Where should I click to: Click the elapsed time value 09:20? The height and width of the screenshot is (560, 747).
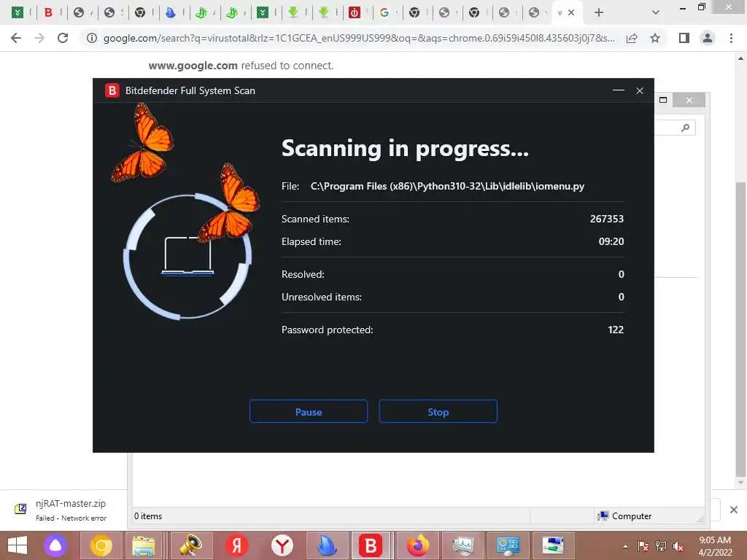(x=611, y=241)
